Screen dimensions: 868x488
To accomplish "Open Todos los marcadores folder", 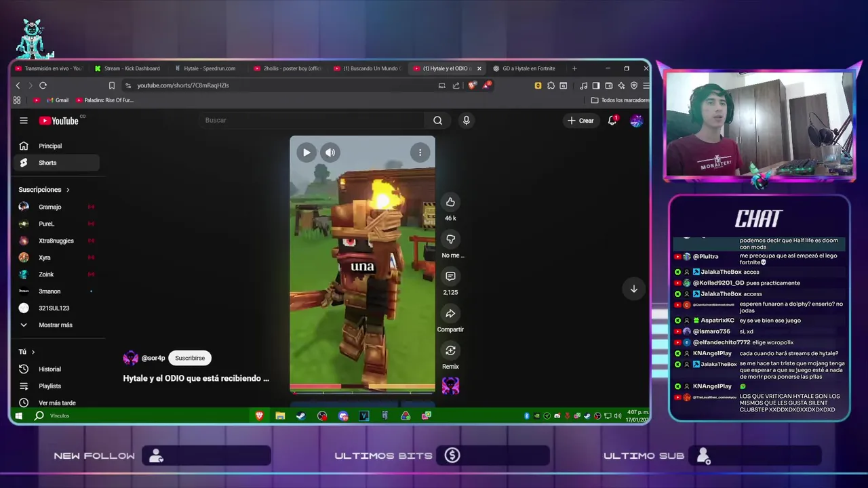I will tap(620, 100).
